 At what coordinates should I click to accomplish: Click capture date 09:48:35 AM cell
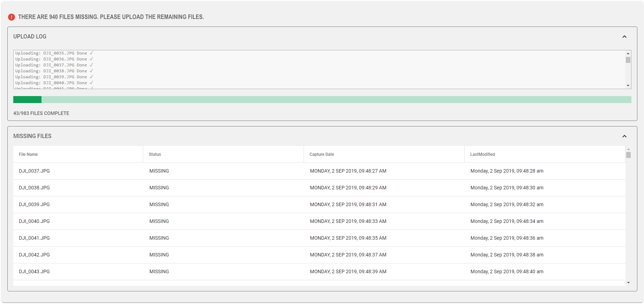(x=348, y=238)
